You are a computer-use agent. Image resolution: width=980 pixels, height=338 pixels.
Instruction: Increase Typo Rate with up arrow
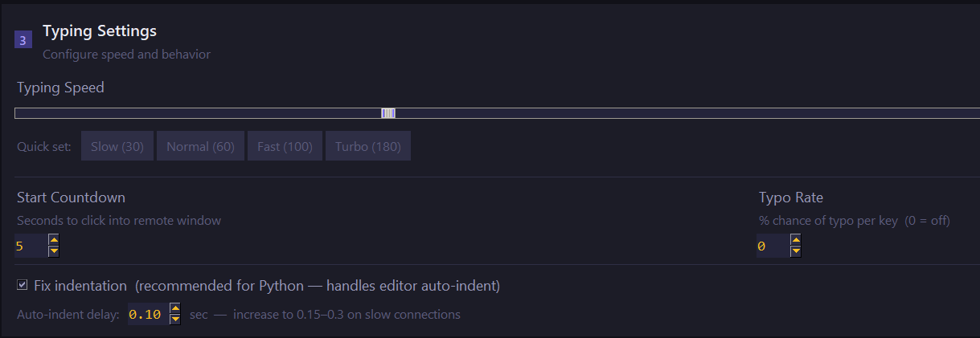click(795, 240)
